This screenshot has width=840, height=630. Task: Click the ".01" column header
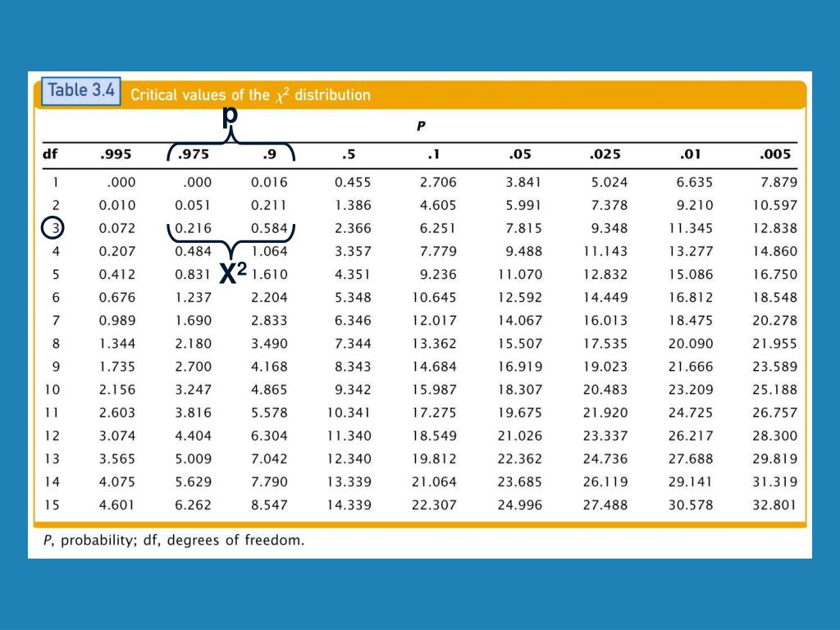pyautogui.click(x=690, y=155)
